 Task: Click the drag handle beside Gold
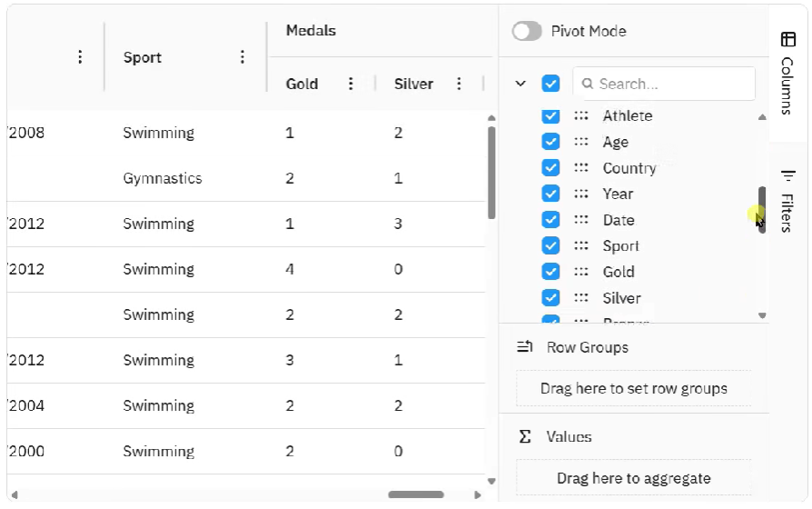(580, 272)
